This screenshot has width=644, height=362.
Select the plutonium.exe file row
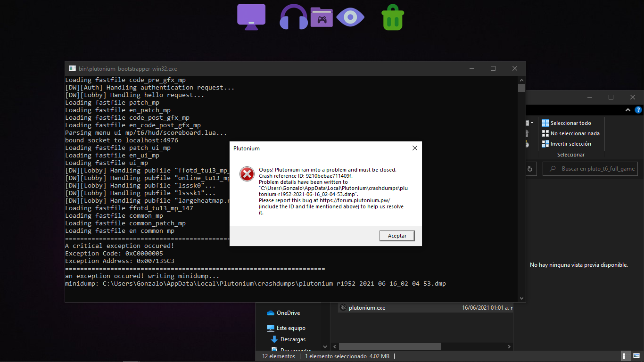[426, 307]
